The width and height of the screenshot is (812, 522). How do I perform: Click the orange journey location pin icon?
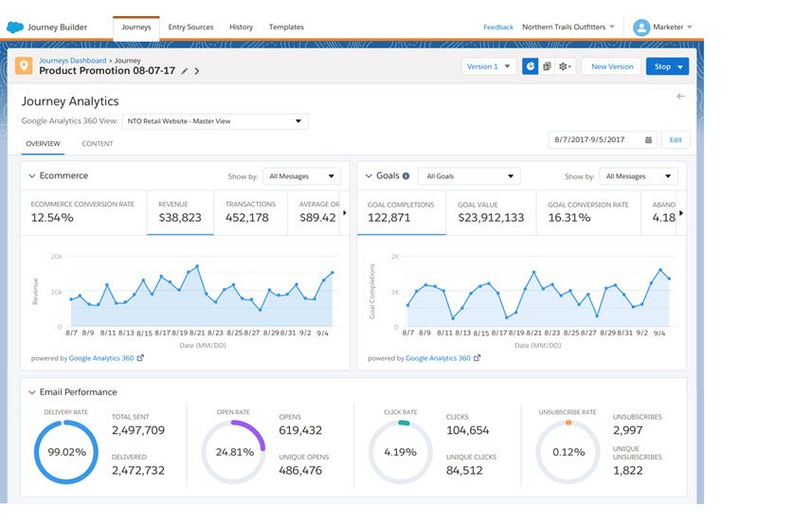click(24, 65)
